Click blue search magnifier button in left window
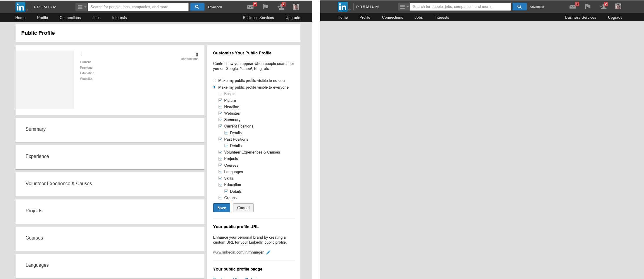The height and width of the screenshot is (279, 644). click(197, 7)
